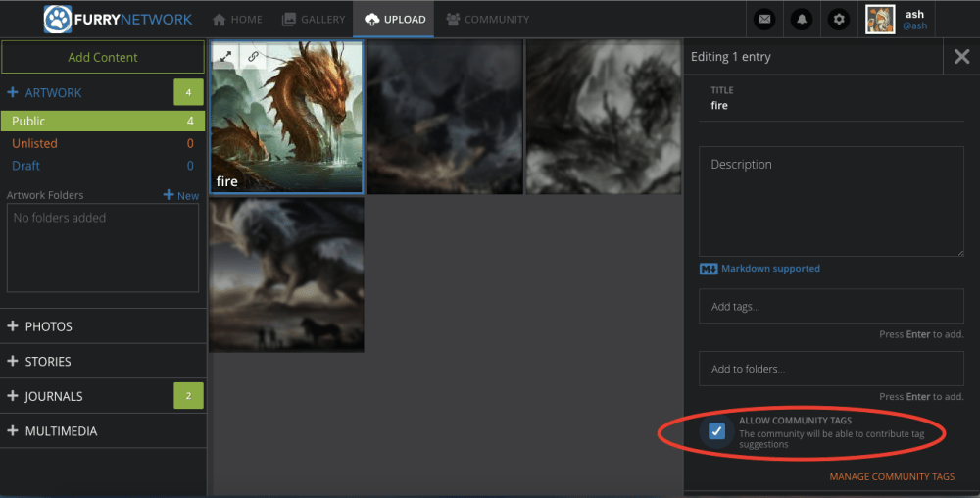The height and width of the screenshot is (498, 980).
Task: Expand the Photos section
Action: pyautogui.click(x=48, y=326)
